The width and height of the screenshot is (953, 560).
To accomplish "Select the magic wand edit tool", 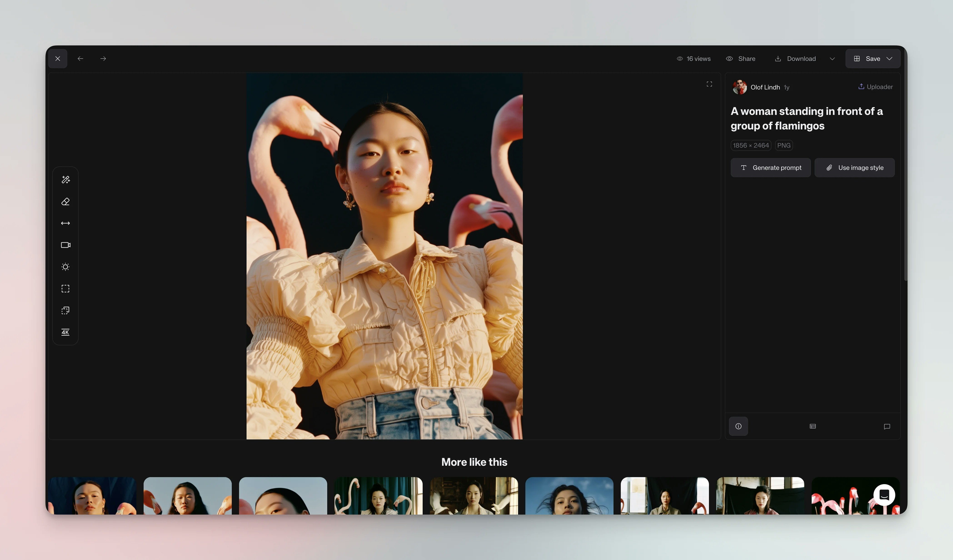I will [65, 179].
